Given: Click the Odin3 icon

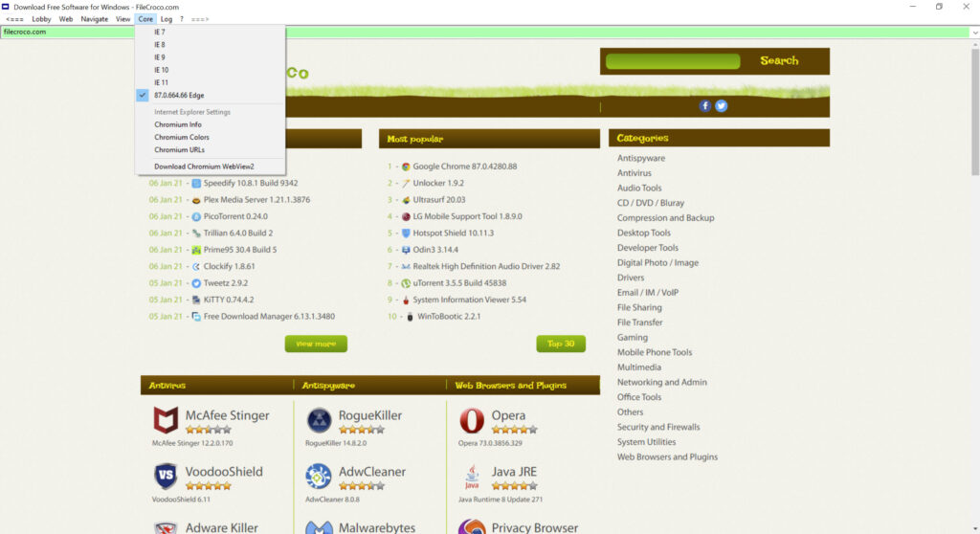Looking at the screenshot, I should (x=406, y=250).
